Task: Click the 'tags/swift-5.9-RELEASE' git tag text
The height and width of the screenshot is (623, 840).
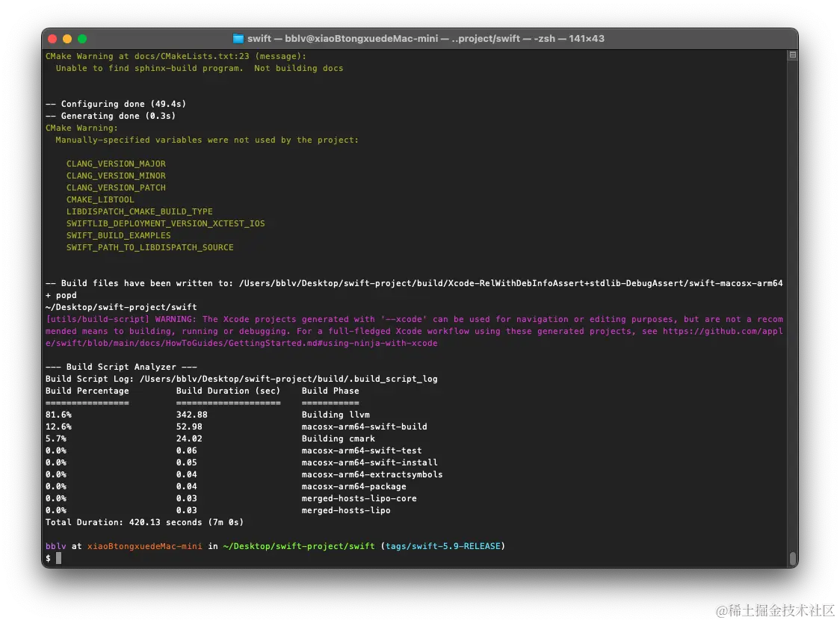Action: point(443,546)
